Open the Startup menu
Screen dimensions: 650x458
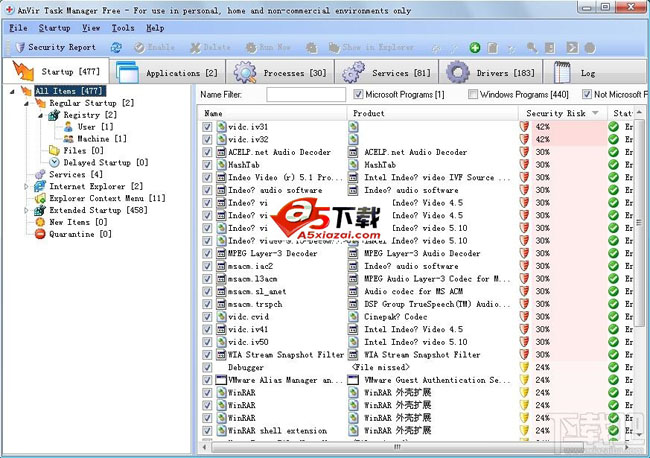point(54,28)
